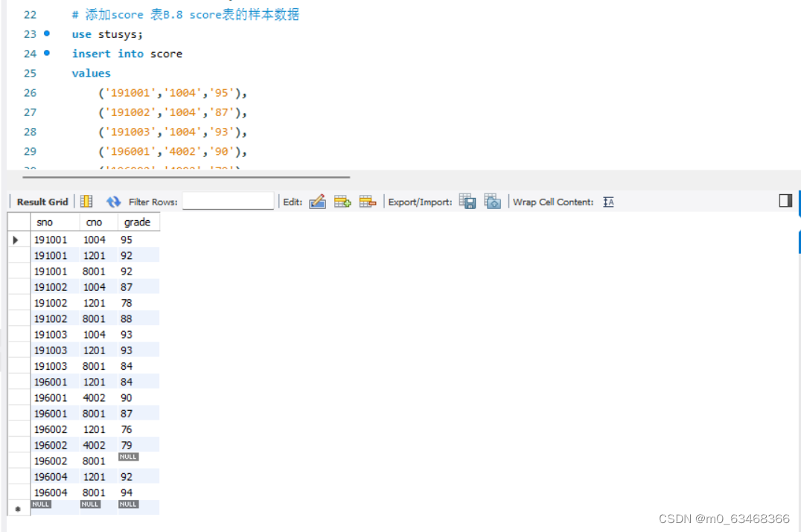Export the recordset to a file
This screenshot has width=801, height=532.
[x=467, y=201]
